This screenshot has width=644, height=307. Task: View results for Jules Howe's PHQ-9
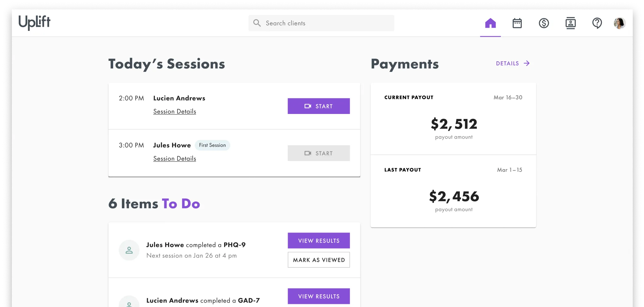pos(319,241)
